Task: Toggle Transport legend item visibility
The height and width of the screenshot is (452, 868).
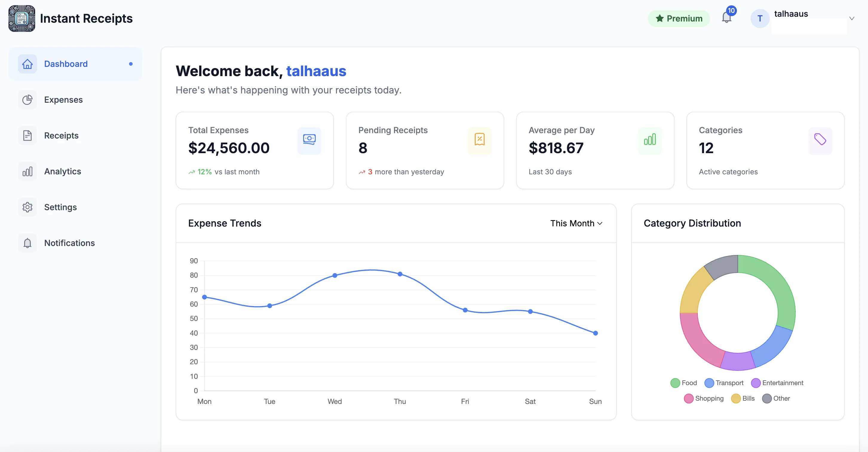Action: (x=724, y=383)
